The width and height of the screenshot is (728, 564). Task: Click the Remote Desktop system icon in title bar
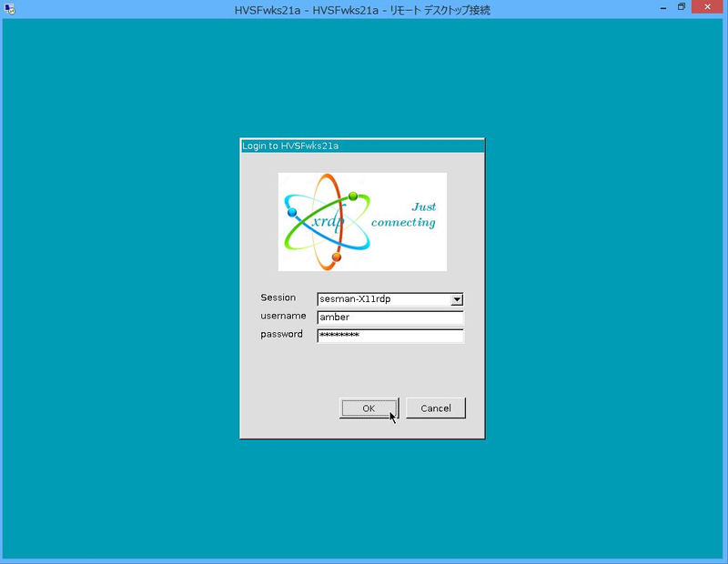[x=8, y=8]
